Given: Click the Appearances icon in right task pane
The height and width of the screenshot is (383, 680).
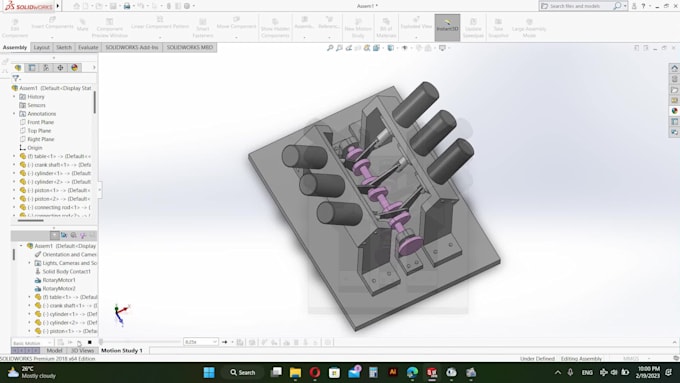Looking at the screenshot, I should pyautogui.click(x=674, y=111).
